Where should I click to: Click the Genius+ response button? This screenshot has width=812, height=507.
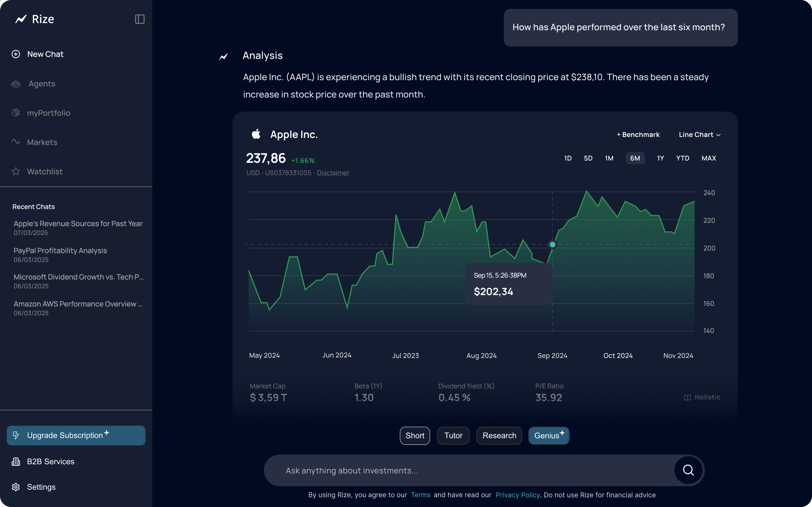coord(548,435)
